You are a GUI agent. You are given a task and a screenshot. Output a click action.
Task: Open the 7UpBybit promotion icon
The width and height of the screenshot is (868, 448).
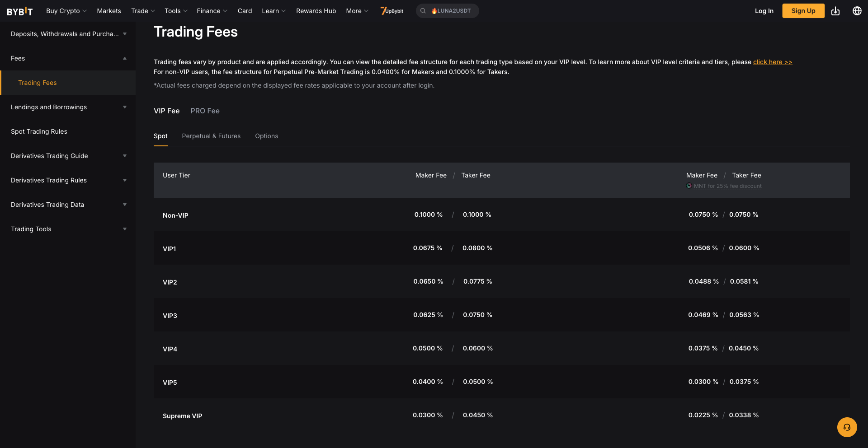(x=392, y=11)
